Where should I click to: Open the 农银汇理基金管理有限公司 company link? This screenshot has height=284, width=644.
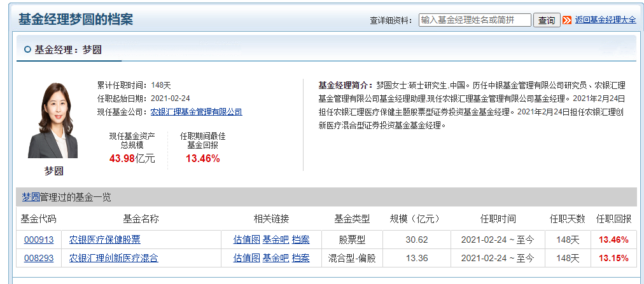[x=197, y=111]
